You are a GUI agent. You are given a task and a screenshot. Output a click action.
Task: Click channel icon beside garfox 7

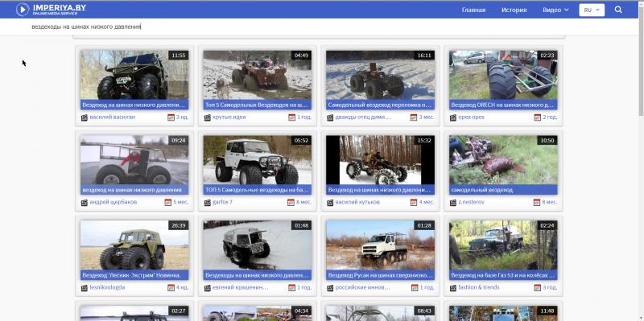[208, 203]
